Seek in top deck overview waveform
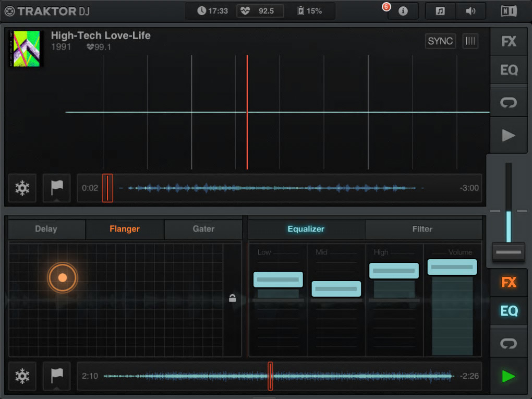The height and width of the screenshot is (399, 532). pyautogui.click(x=272, y=188)
